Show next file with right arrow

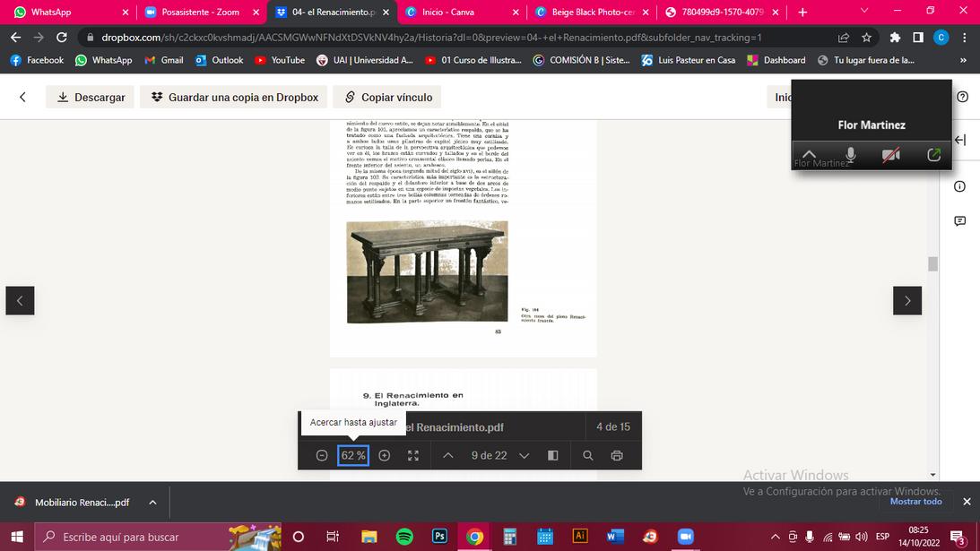pos(907,300)
